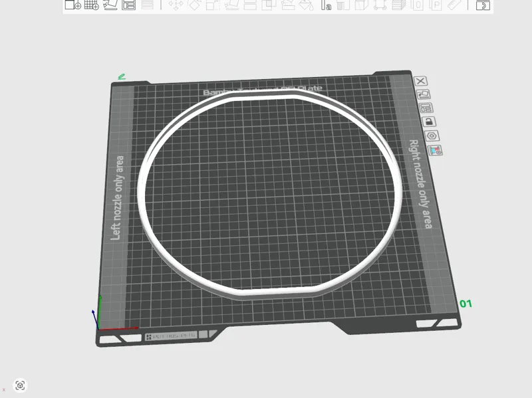The width and height of the screenshot is (532, 398).
Task: Select the Move tool with the four-arrow icon
Action: pyautogui.click(x=176, y=5)
